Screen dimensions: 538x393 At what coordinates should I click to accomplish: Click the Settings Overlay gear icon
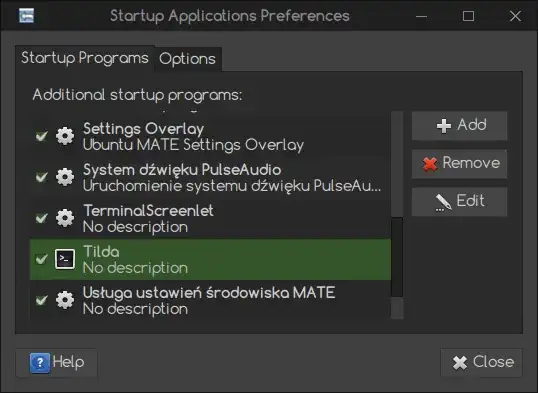[65, 136]
